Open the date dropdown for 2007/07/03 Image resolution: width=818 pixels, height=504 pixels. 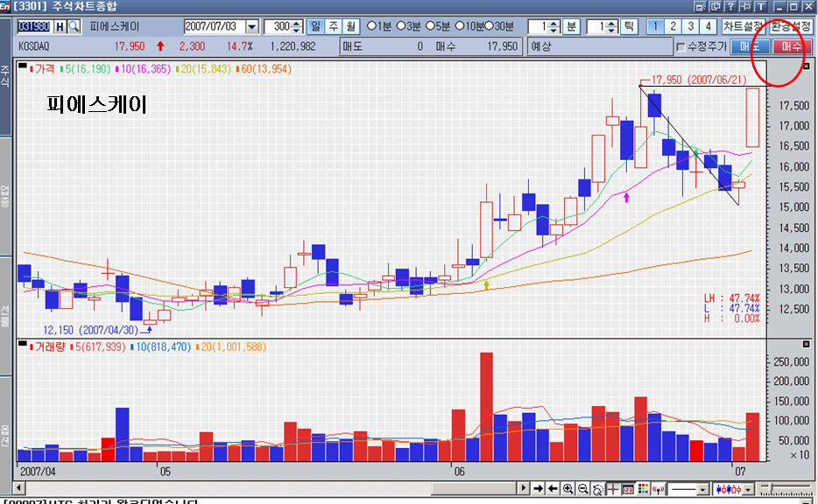252,26
